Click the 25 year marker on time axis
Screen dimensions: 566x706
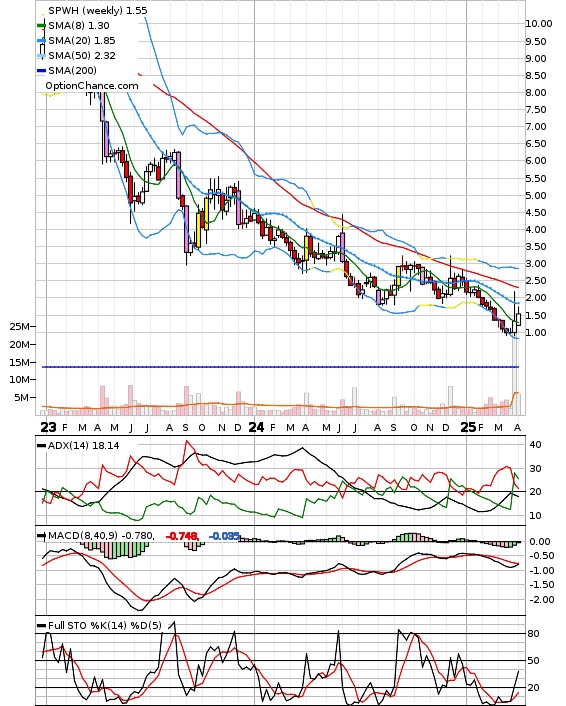click(468, 427)
